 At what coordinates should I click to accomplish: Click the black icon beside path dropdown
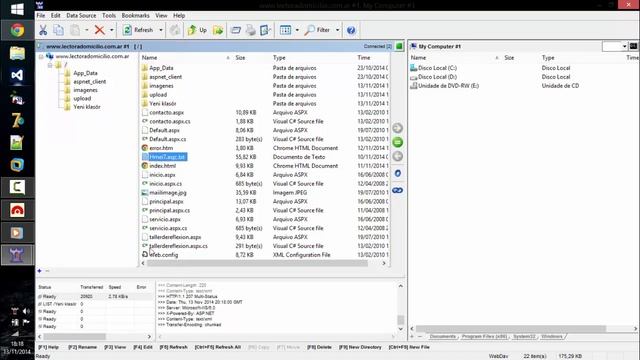pyautogui.click(x=633, y=46)
